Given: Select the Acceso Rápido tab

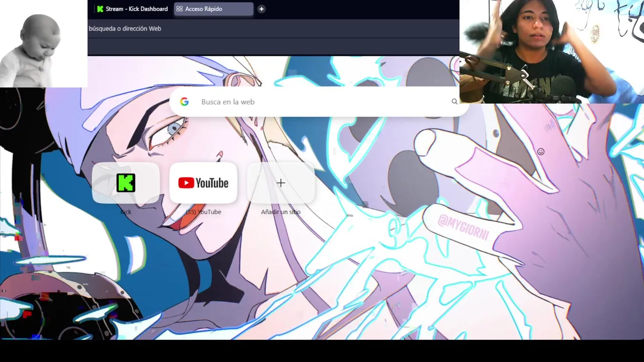Looking at the screenshot, I should coord(213,9).
